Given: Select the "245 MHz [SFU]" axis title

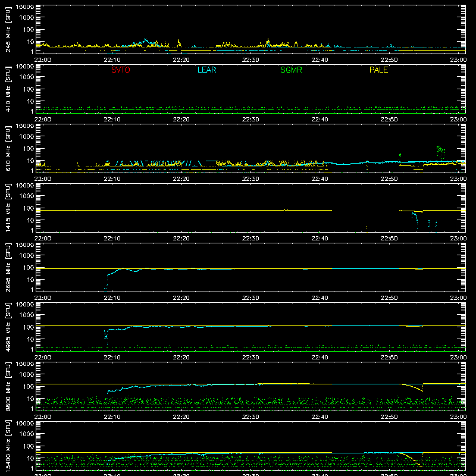Looking at the screenshot, I should tap(8, 30).
